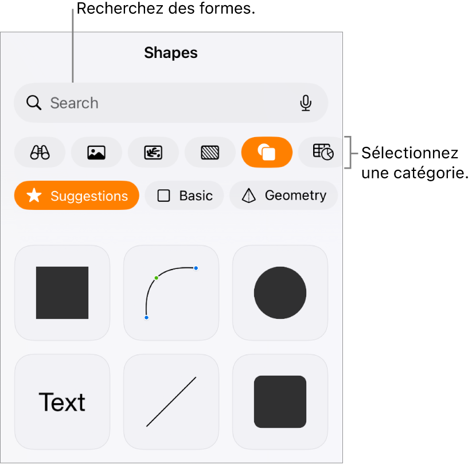Click the orange shapes category icon
This screenshot has height=464, width=476.
coord(267,152)
